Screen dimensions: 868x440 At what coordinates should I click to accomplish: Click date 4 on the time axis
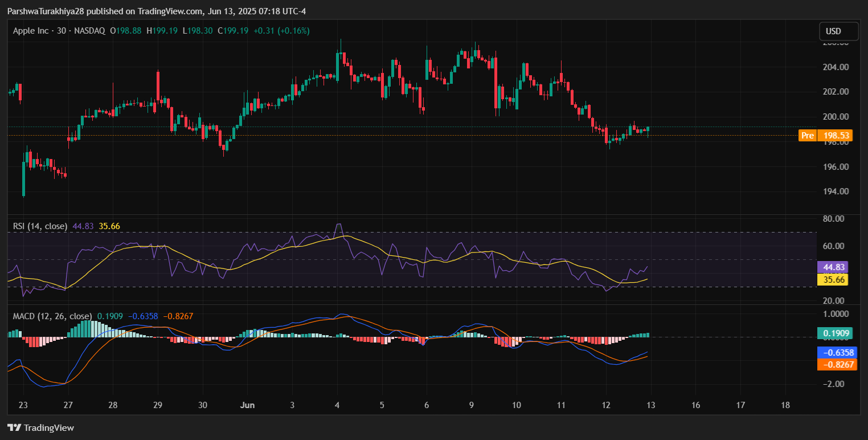tap(337, 405)
